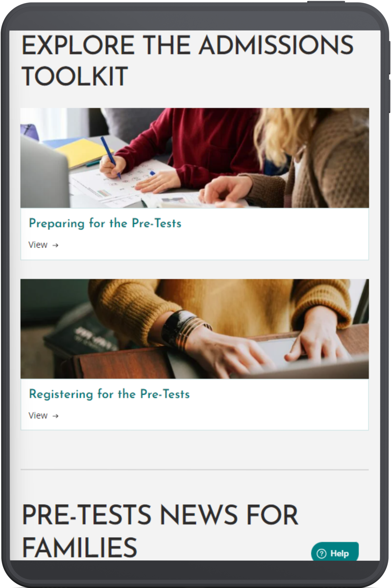Open the Registering for the Pre-Tests title link
Image resolution: width=391 pixels, height=588 pixels.
point(109,394)
